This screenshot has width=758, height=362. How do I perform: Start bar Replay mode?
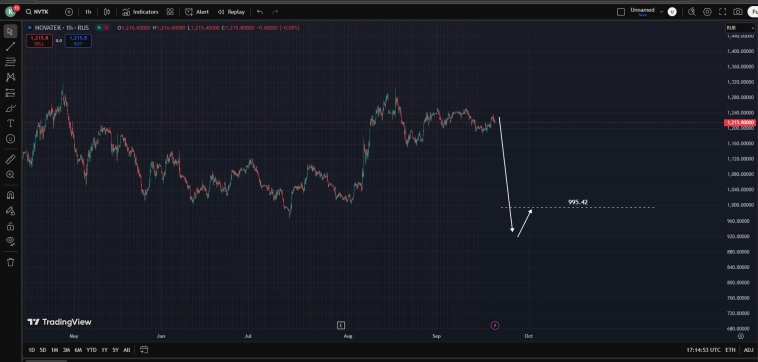231,12
